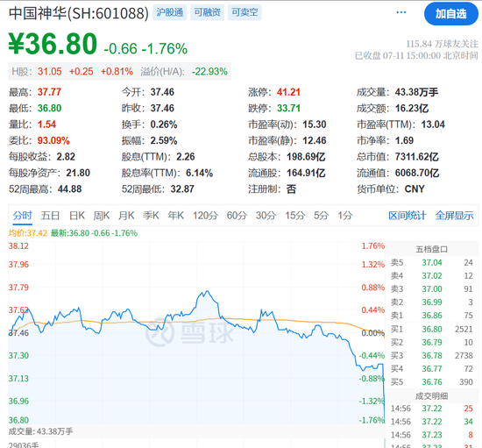Viewport: 482px width, 448px height.
Task: Switch to the 日K chart tab
Action: 77,216
